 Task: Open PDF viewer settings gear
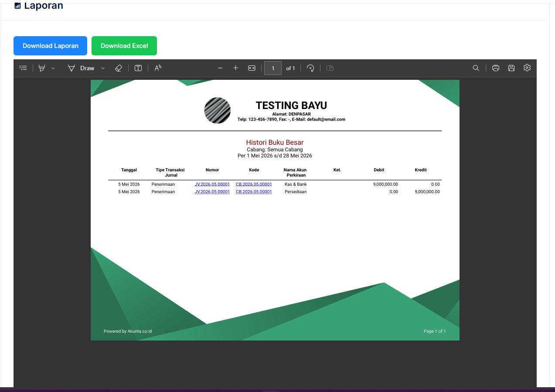coord(527,68)
